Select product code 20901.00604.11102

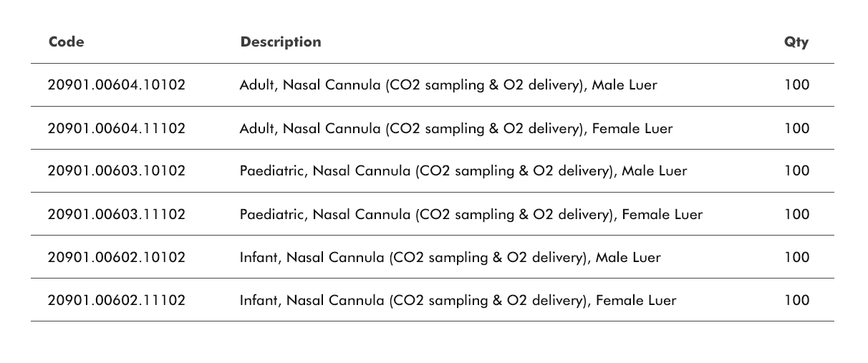click(117, 129)
